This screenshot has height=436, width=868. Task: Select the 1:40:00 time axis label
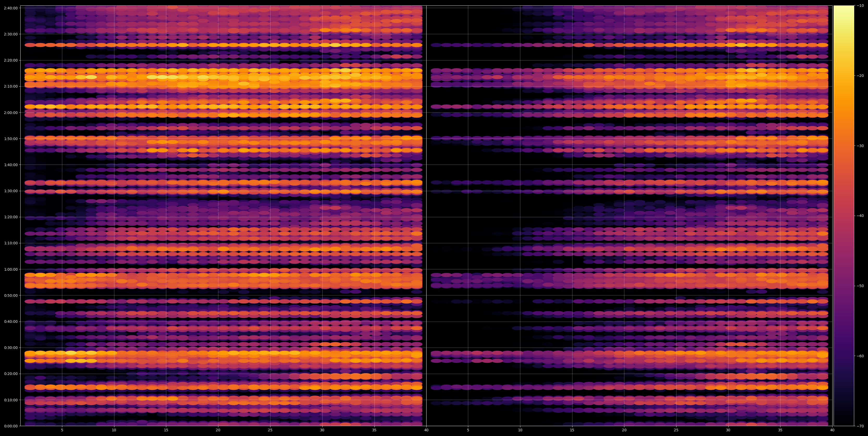point(11,165)
